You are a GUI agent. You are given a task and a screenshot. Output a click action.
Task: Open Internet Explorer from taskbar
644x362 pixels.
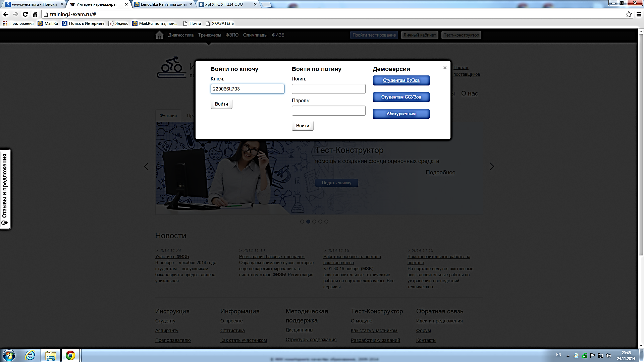point(30,355)
